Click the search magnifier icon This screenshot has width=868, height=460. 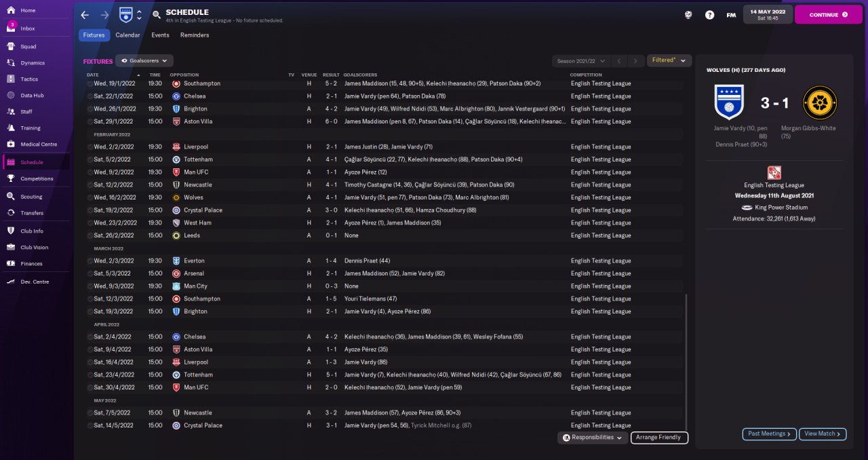[157, 14]
